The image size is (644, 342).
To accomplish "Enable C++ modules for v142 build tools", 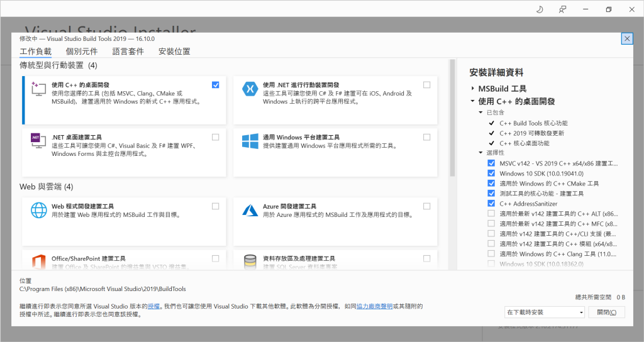I will [x=491, y=243].
